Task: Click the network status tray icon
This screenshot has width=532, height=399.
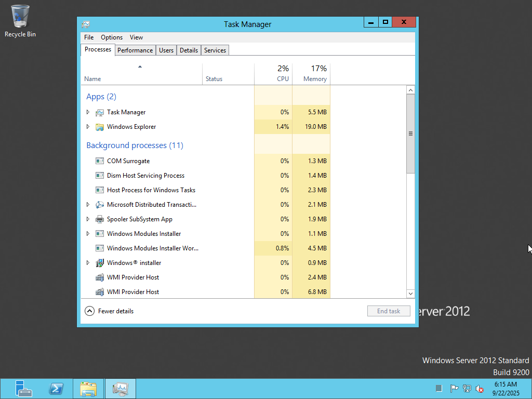Action: point(467,389)
